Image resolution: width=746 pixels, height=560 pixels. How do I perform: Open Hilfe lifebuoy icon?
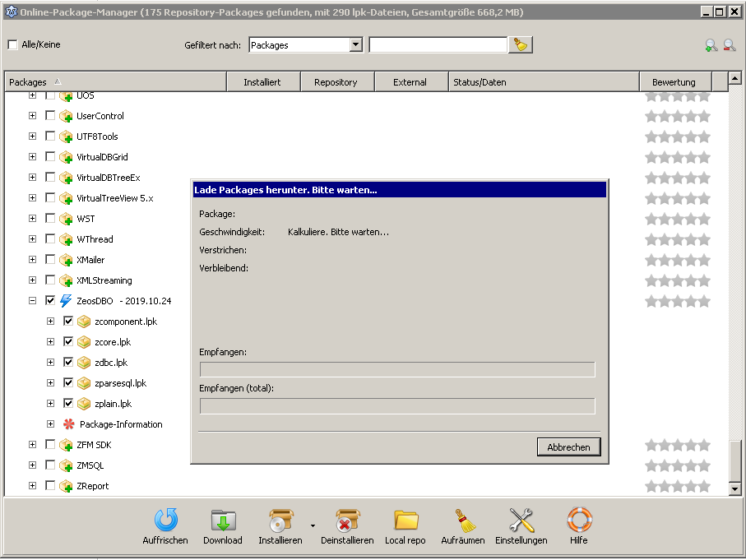[x=579, y=521]
